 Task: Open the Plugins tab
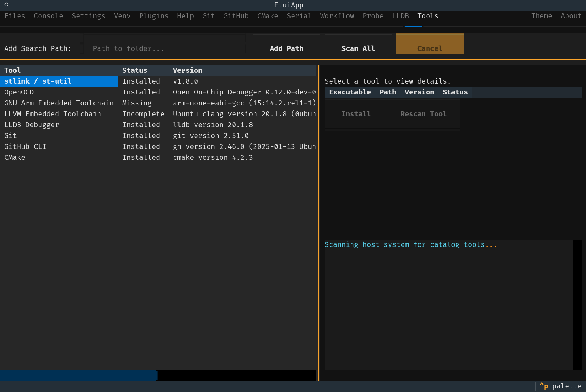click(x=154, y=16)
